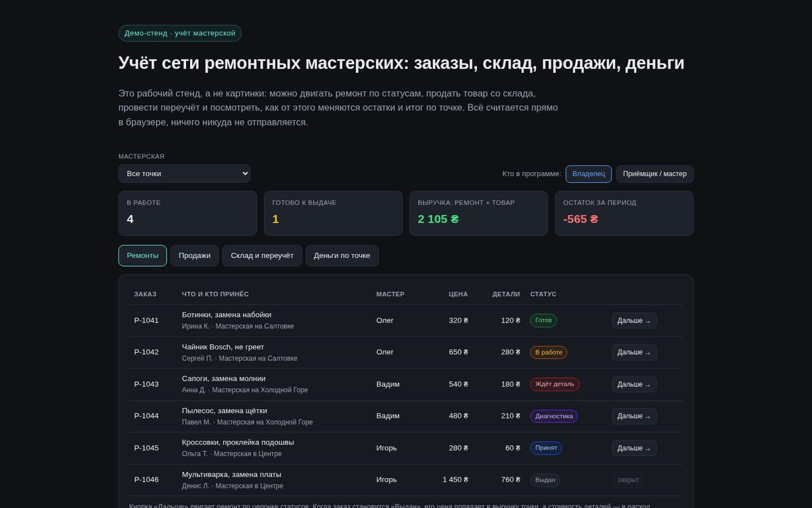This screenshot has width=812, height=508.
Task: Click master Вадим in row Р-1043
Action: point(388,384)
